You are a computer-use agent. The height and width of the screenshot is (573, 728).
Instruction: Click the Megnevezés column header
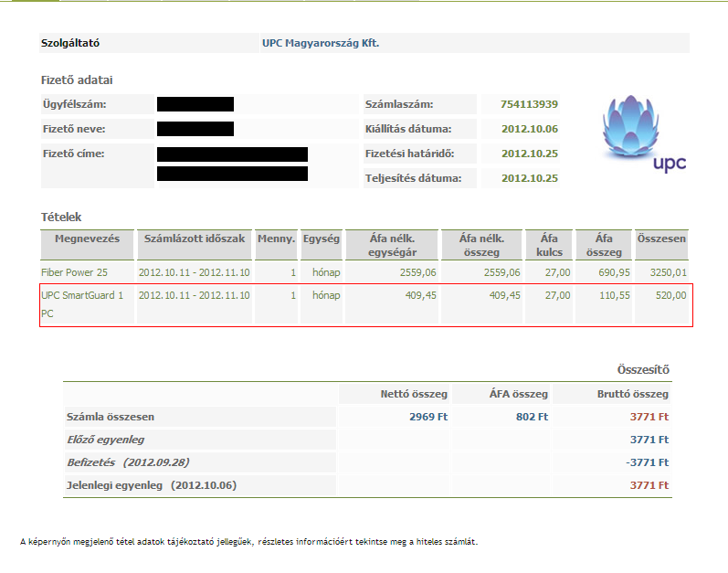coord(87,239)
